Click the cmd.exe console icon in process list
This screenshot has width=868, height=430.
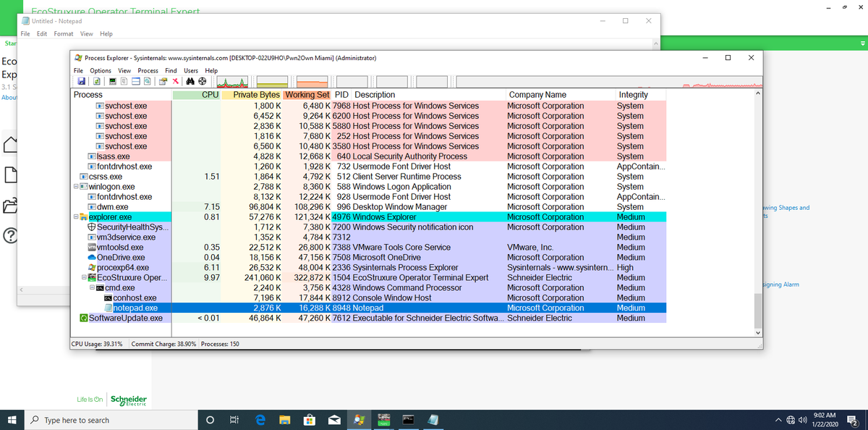(100, 288)
